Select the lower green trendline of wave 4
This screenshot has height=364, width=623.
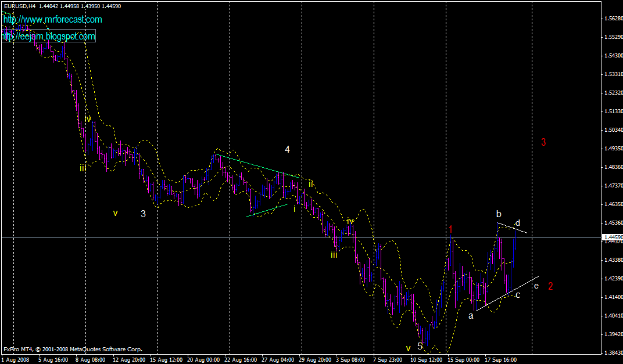coord(267,210)
